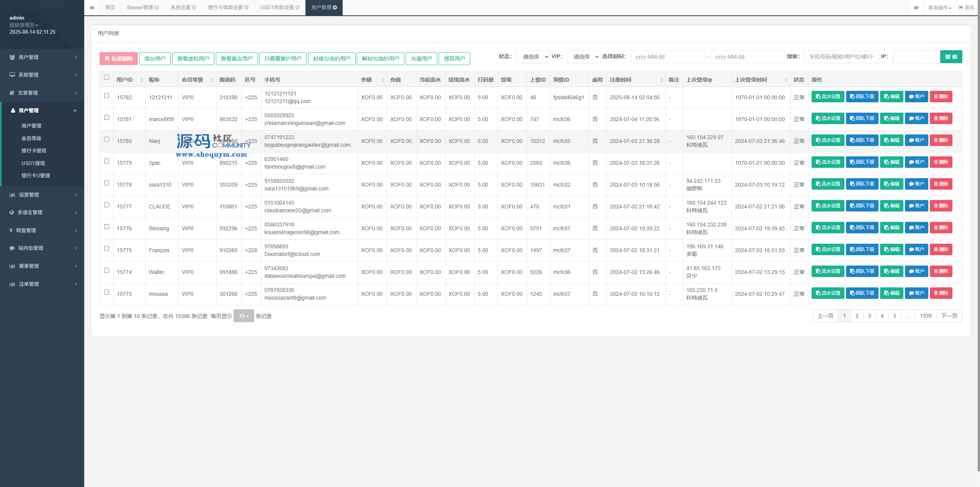Switch to the 系统设置 tab
Screen dimensions: 980x487
(x=180, y=7)
